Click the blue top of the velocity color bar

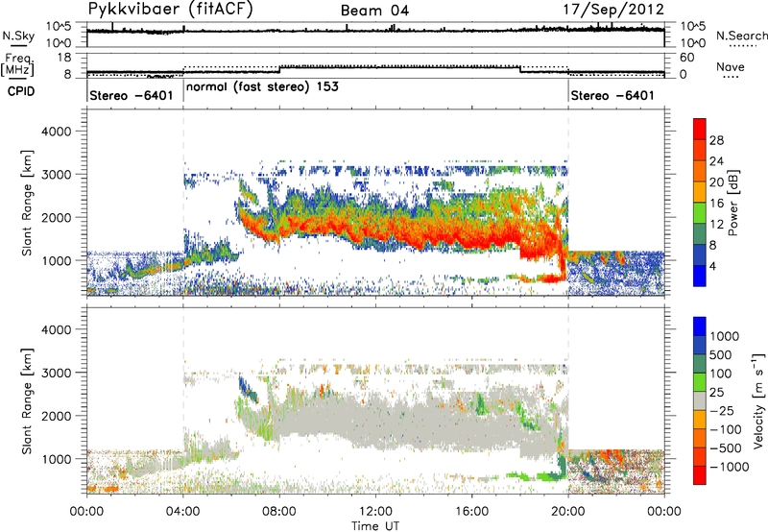point(700,326)
